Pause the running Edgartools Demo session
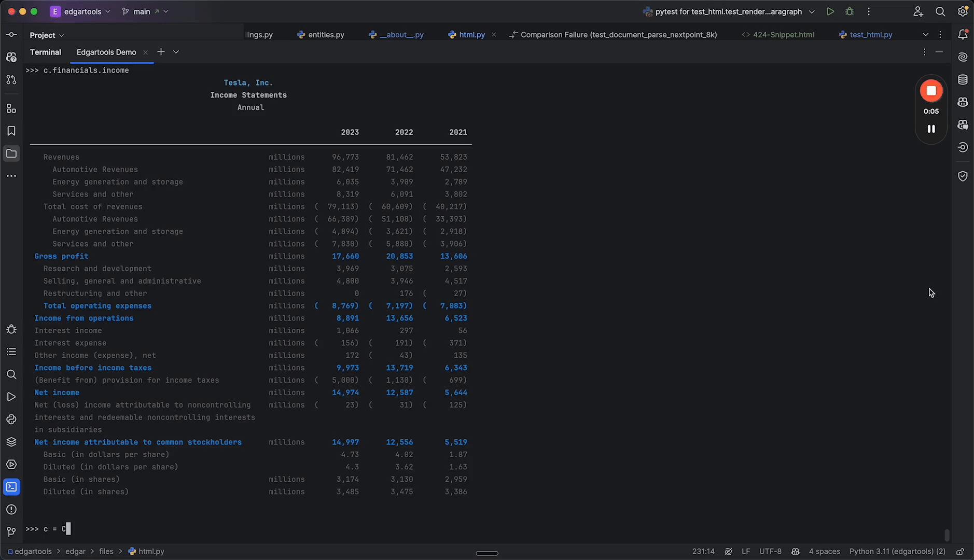This screenshot has height=560, width=974. 931,129
